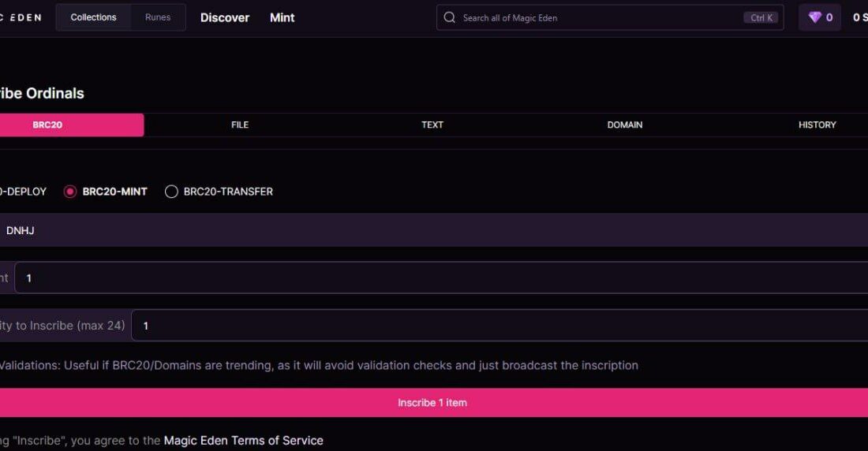Click the Magic Eden logo
Viewport: 868px width, 451px height.
pos(21,17)
